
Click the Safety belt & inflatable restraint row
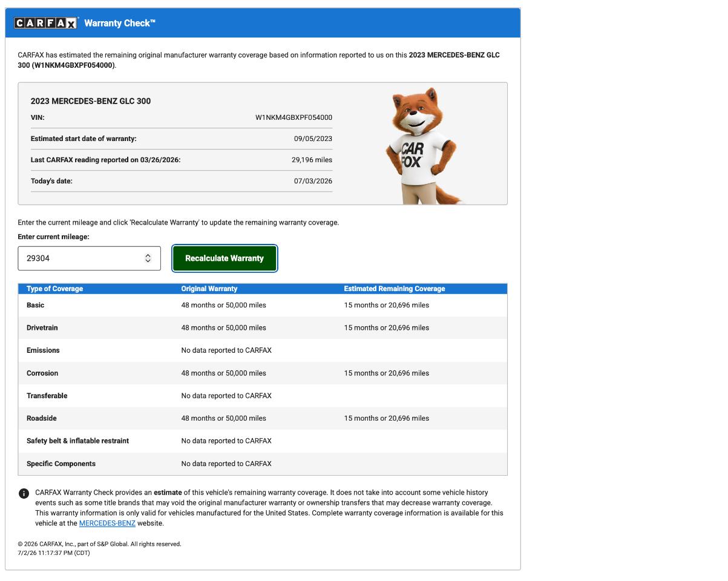pyautogui.click(x=263, y=441)
